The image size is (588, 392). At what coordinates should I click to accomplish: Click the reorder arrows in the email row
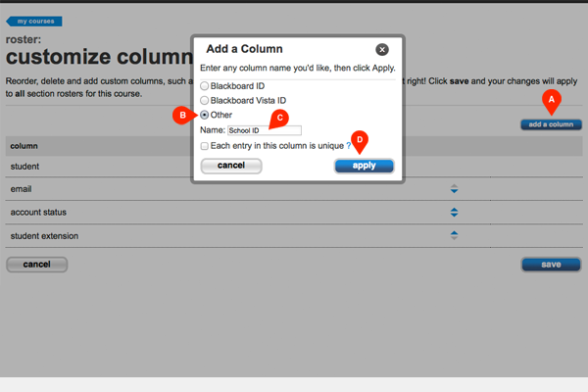click(454, 188)
